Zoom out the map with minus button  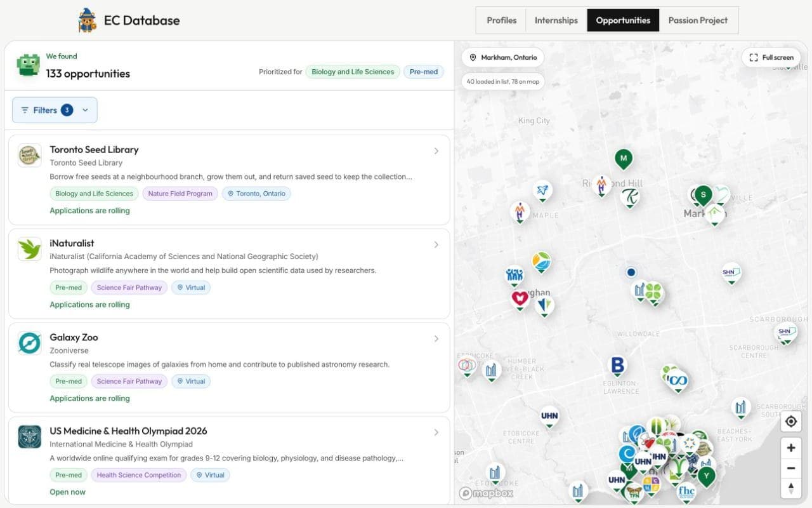pos(790,468)
